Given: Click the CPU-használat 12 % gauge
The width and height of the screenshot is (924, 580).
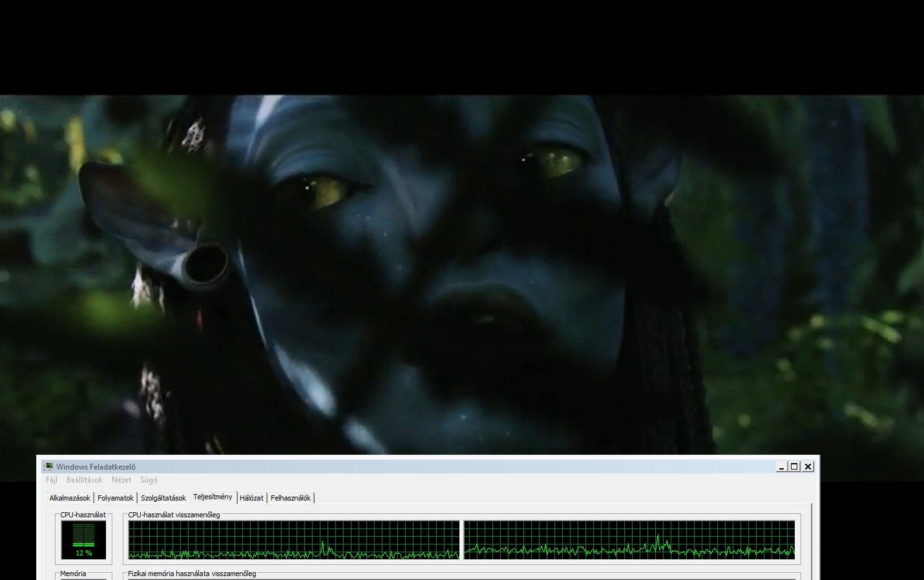Looking at the screenshot, I should tap(83, 540).
